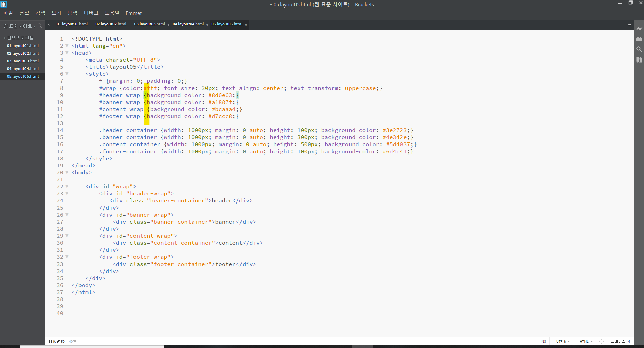644x348 pixels.
Task: Click the color value #8d6e63 on line 9
Action: pyautogui.click(x=220, y=95)
